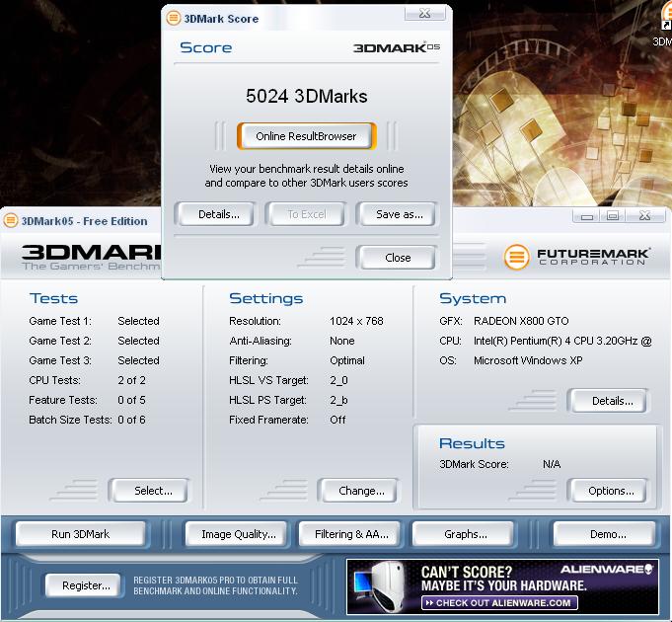672x622 pixels.
Task: Click the Game Test 1 Selected row
Action: coord(95,321)
